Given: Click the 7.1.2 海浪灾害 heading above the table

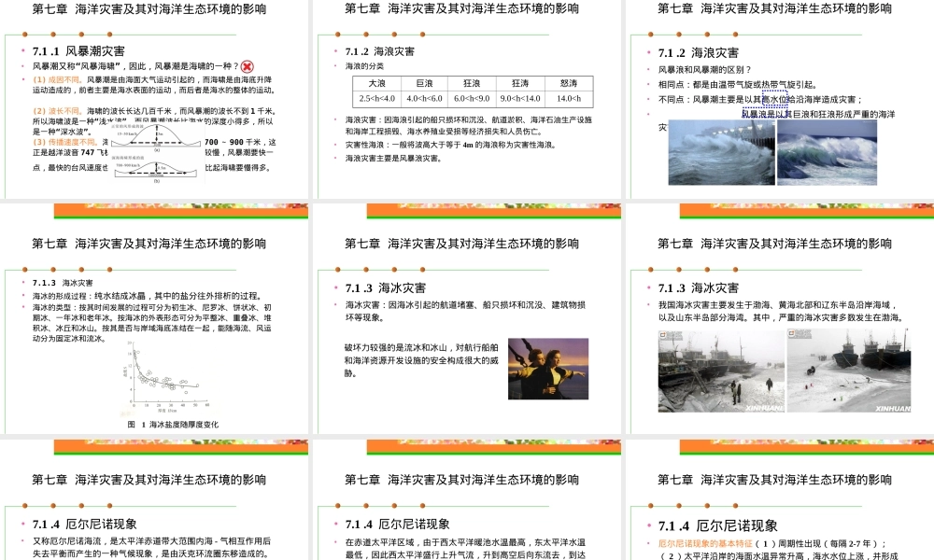Looking at the screenshot, I should click(380, 51).
